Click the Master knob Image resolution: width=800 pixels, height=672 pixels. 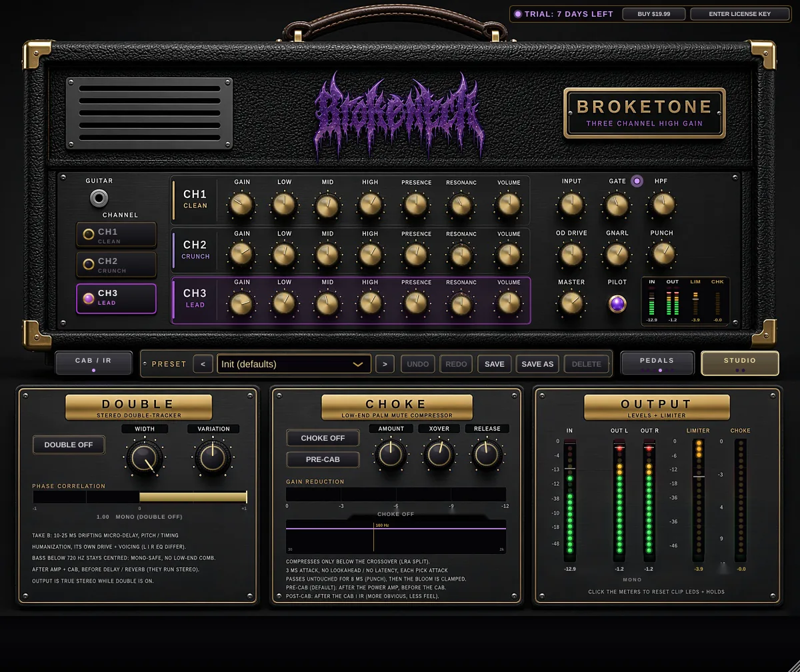click(571, 303)
